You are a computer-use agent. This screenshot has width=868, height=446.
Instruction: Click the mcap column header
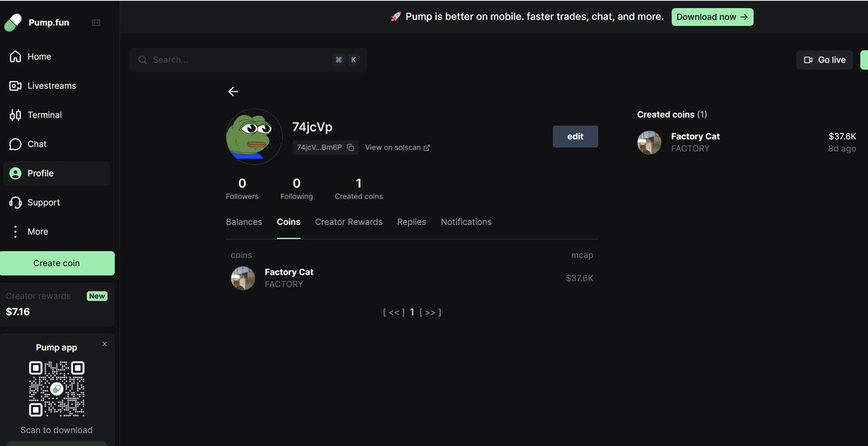pos(582,255)
